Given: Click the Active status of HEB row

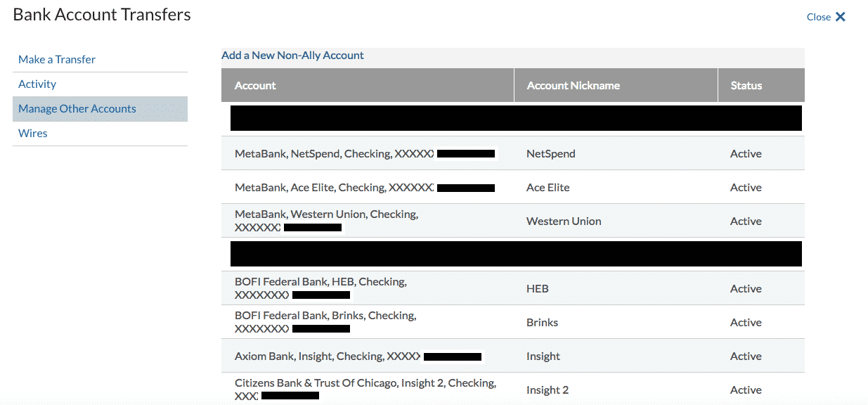Looking at the screenshot, I should pyautogui.click(x=746, y=288).
